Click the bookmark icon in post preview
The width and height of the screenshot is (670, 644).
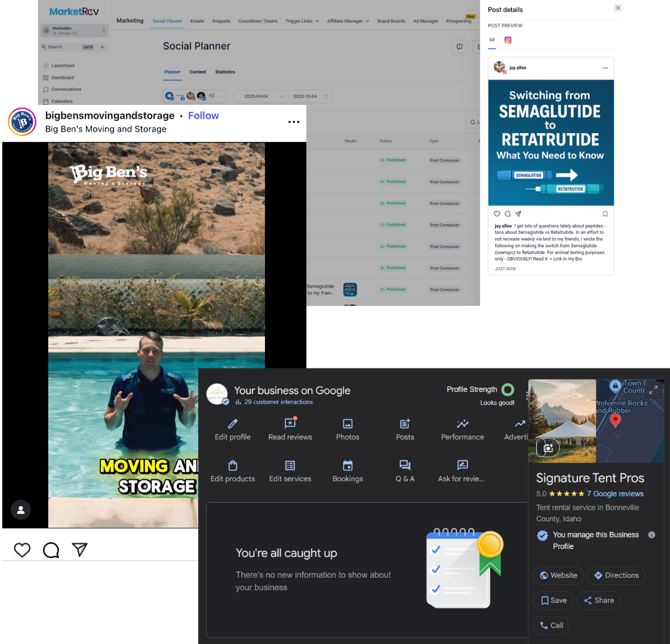click(x=605, y=214)
